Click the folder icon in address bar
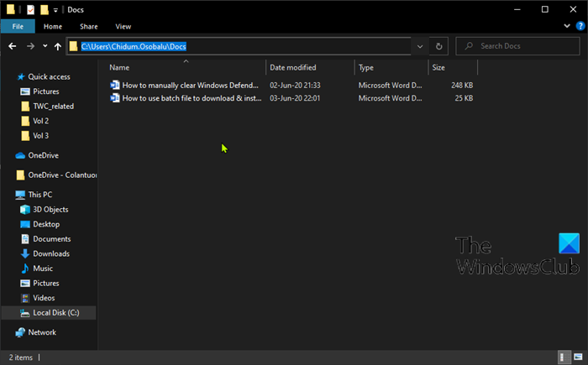The width and height of the screenshot is (588, 365). pyautogui.click(x=74, y=46)
